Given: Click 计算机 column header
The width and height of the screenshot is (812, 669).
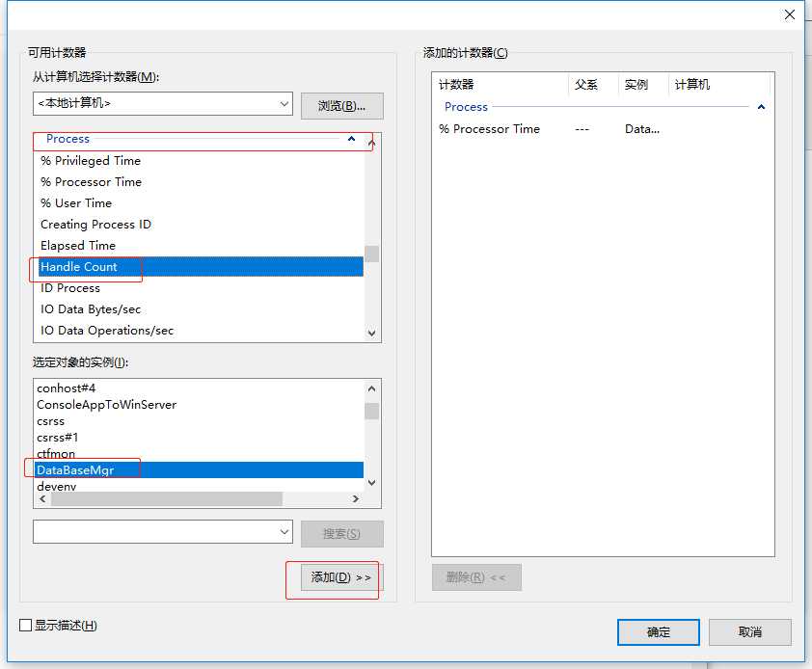Looking at the screenshot, I should tap(719, 85).
